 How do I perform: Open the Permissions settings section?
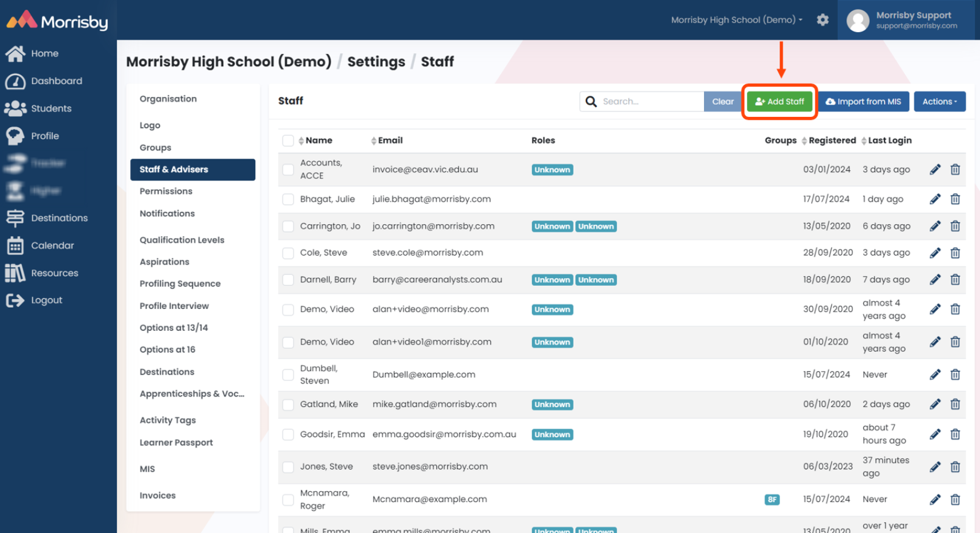click(166, 191)
